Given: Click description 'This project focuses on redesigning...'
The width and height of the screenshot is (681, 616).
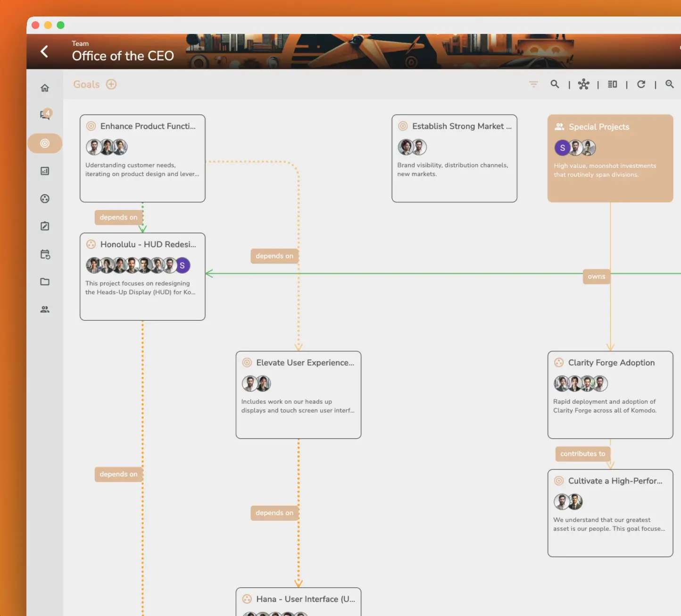Looking at the screenshot, I should coord(141,288).
